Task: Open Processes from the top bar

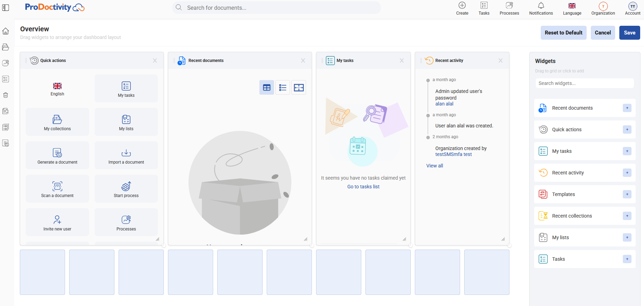Action: 509,9
